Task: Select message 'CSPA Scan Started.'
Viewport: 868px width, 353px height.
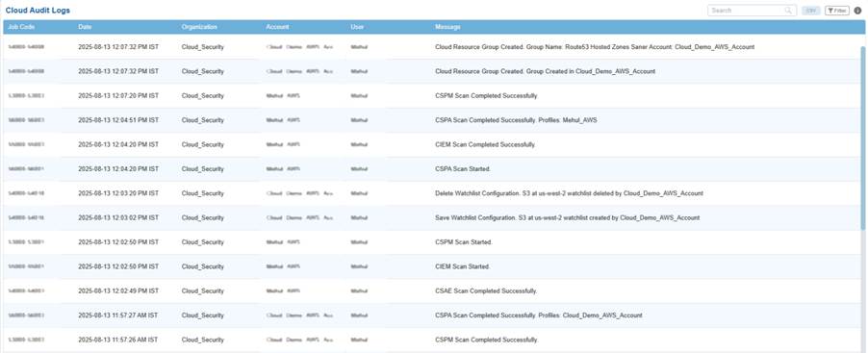Action: [463, 168]
